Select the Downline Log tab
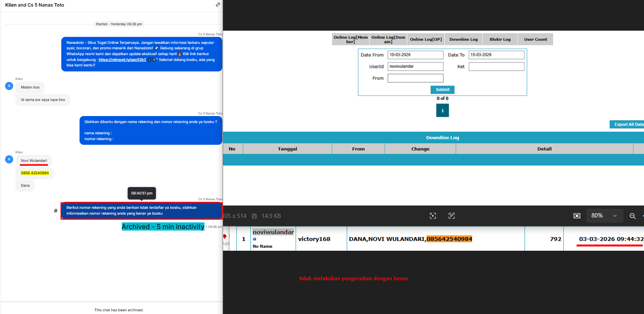644x314 pixels. pyautogui.click(x=464, y=39)
